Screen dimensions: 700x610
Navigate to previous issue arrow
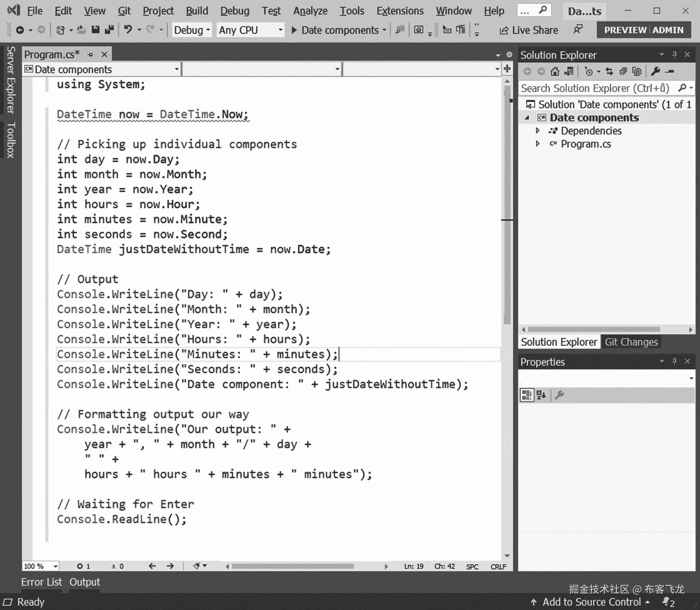[152, 566]
